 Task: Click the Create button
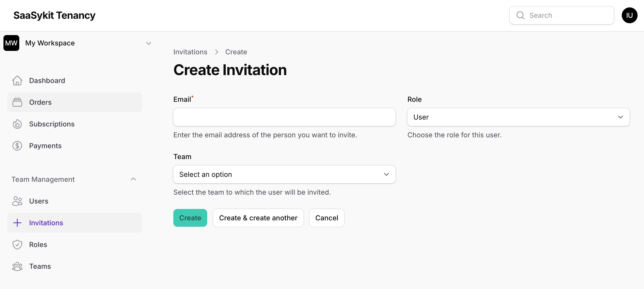click(x=190, y=218)
